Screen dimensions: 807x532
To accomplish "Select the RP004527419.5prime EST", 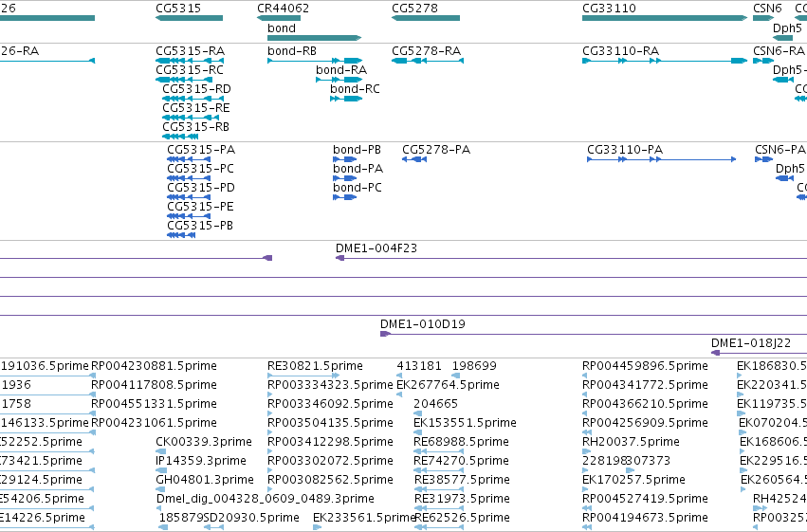I will [x=645, y=499].
